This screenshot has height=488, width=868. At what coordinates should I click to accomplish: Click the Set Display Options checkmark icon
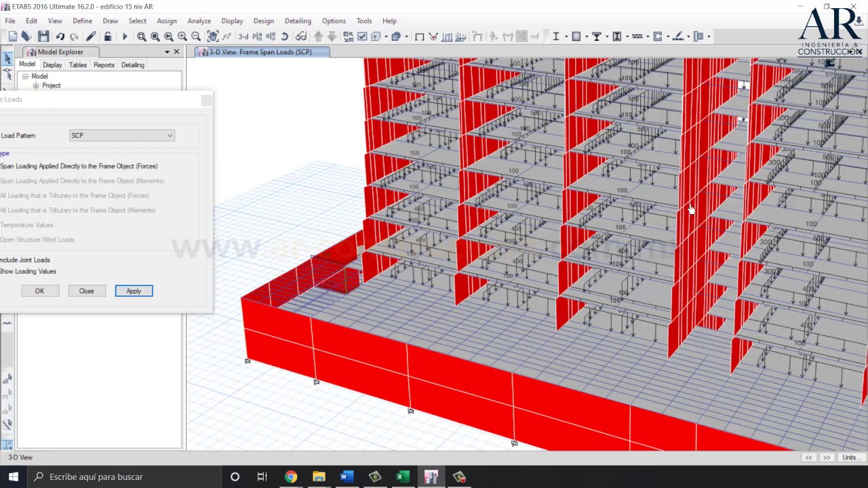click(x=362, y=37)
